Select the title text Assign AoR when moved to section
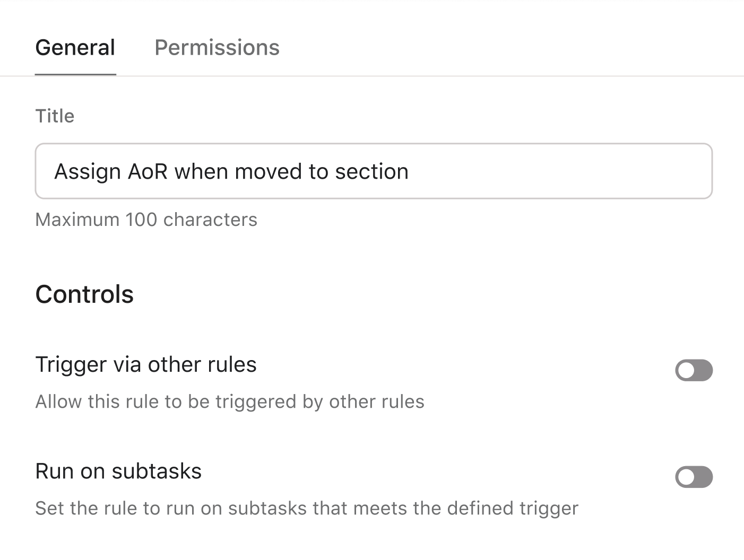The height and width of the screenshot is (560, 744). point(231,171)
